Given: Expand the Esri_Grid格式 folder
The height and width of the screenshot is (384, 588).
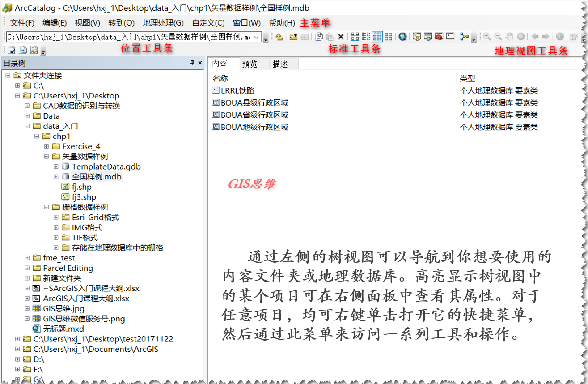Looking at the screenshot, I should click(x=56, y=218).
